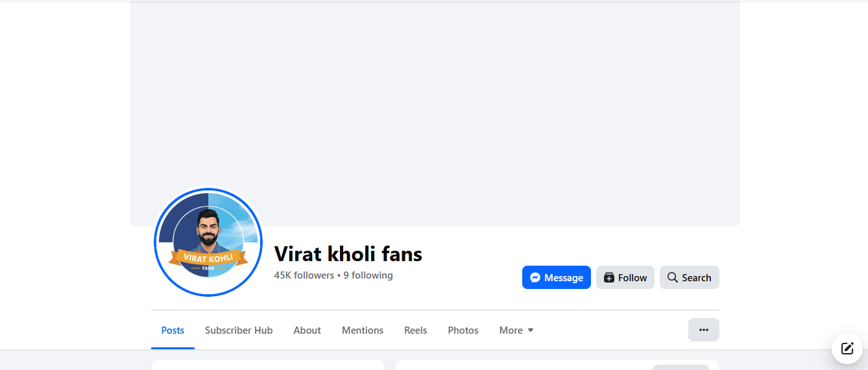Open the Subscriber Hub tab
Screen dimensions: 868x370
tap(239, 330)
